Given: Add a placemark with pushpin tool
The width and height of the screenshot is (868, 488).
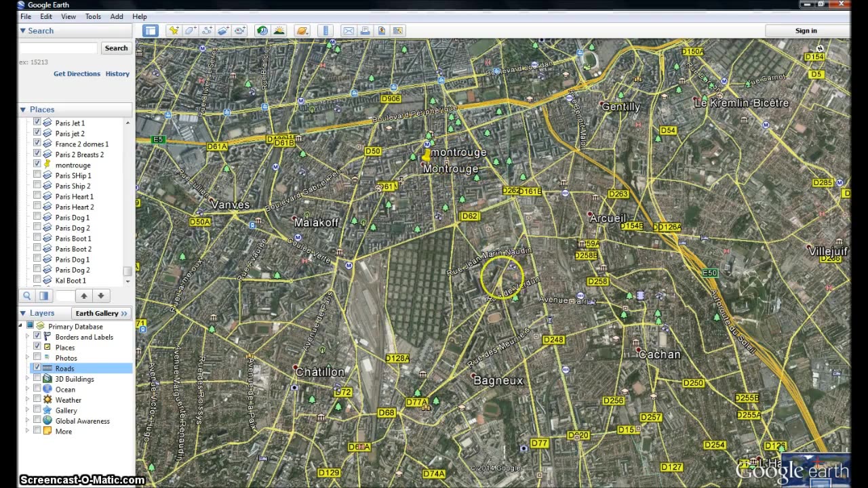Looking at the screenshot, I should [174, 30].
